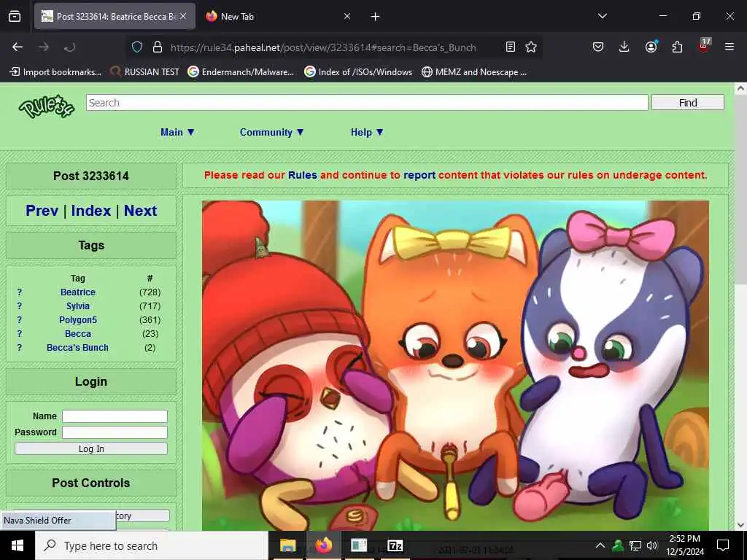Open the tracking protection shield panel
This screenshot has width=747, height=560.
[137, 47]
